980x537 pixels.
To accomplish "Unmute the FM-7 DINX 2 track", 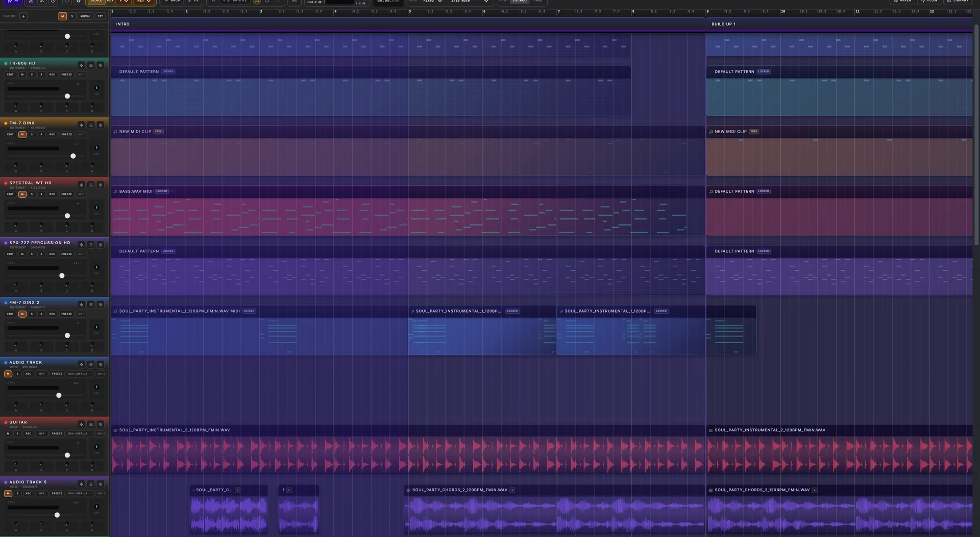I will click(x=22, y=314).
